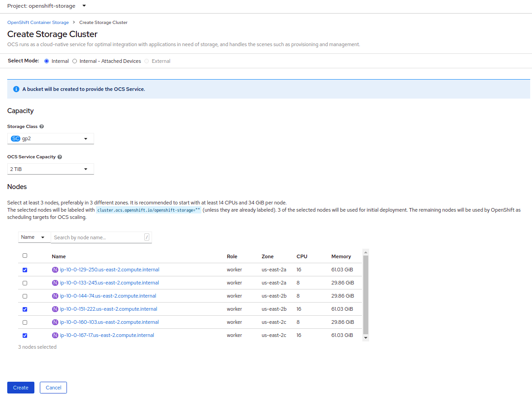This screenshot has height=398, width=532.
Task: Click the Storage Class help icon
Action: (x=42, y=127)
